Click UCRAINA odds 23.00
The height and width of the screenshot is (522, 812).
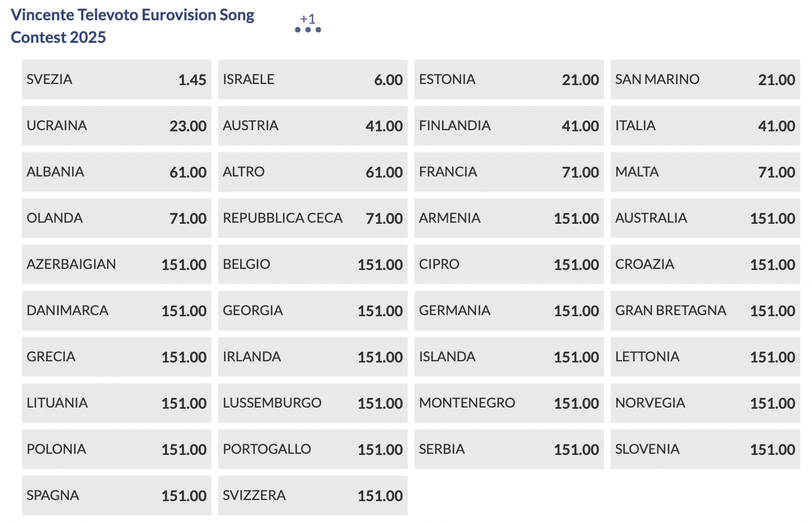117,126
